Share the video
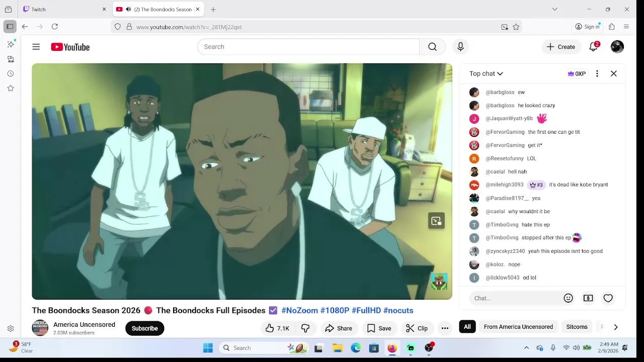Image resolution: width=644 pixels, height=362 pixels. coord(339,328)
